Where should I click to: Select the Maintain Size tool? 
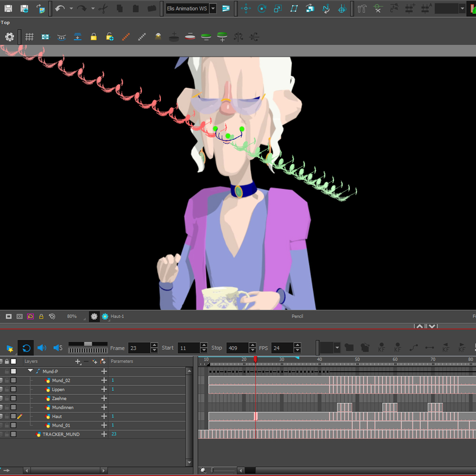point(310,9)
